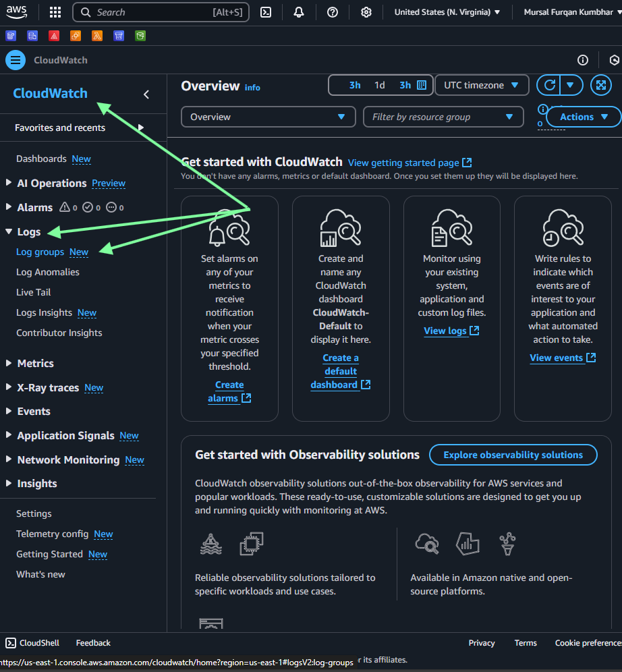Open the red Amplify favorite shortcut

[x=54, y=36]
